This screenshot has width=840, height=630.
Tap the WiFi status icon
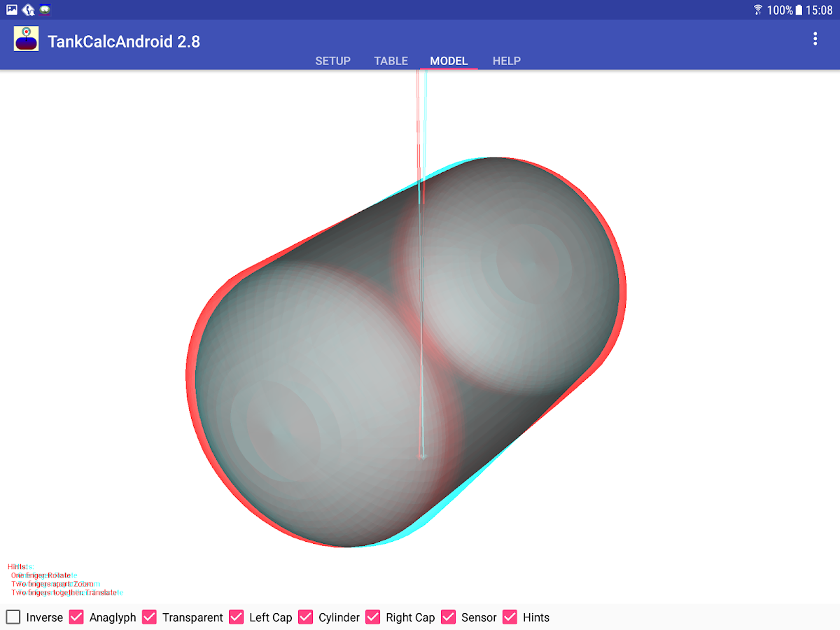[757, 10]
